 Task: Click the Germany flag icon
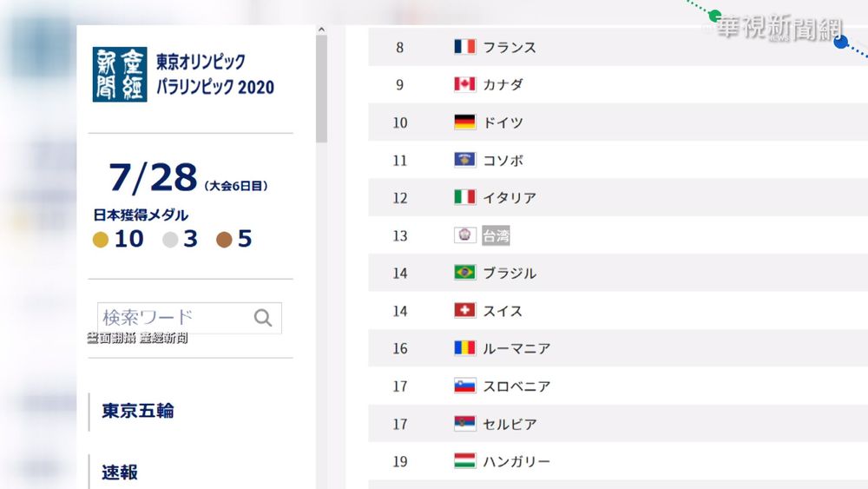coord(464,122)
